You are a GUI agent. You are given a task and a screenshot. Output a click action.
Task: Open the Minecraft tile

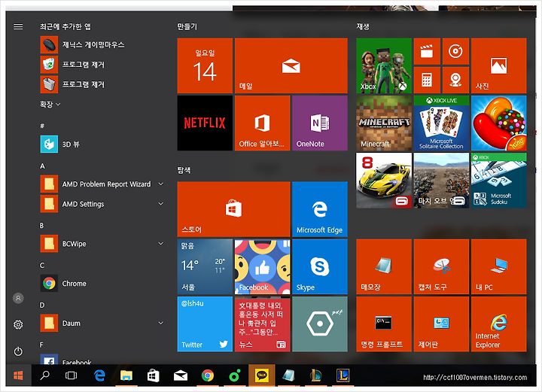(x=384, y=123)
